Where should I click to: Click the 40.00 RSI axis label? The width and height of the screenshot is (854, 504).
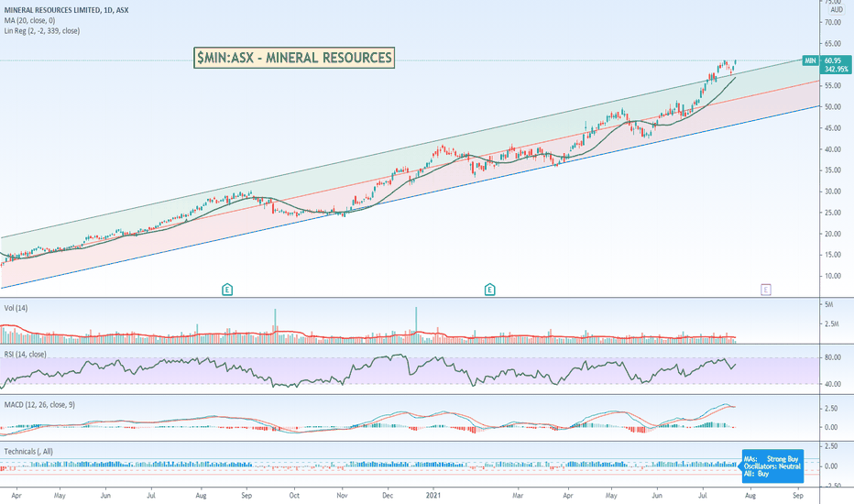coord(833,384)
